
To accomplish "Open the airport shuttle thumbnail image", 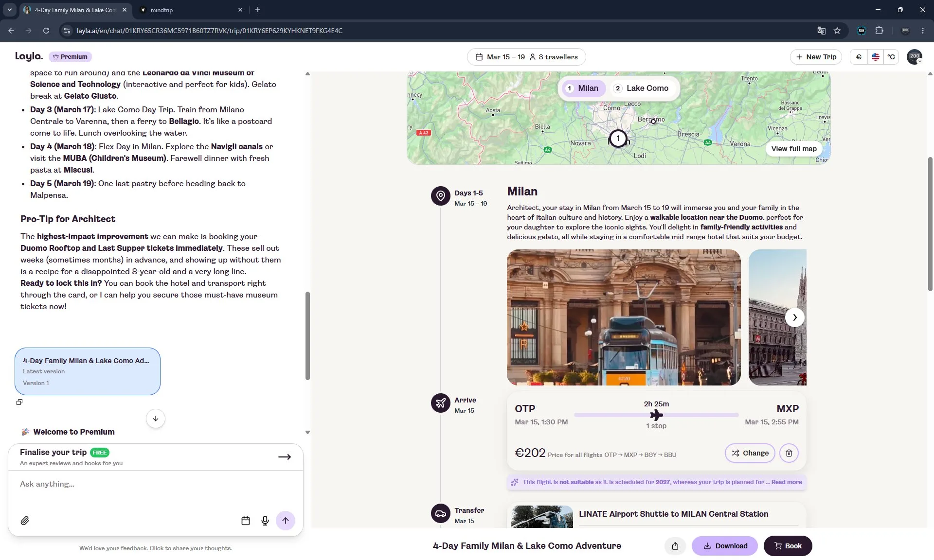I will point(542,517).
